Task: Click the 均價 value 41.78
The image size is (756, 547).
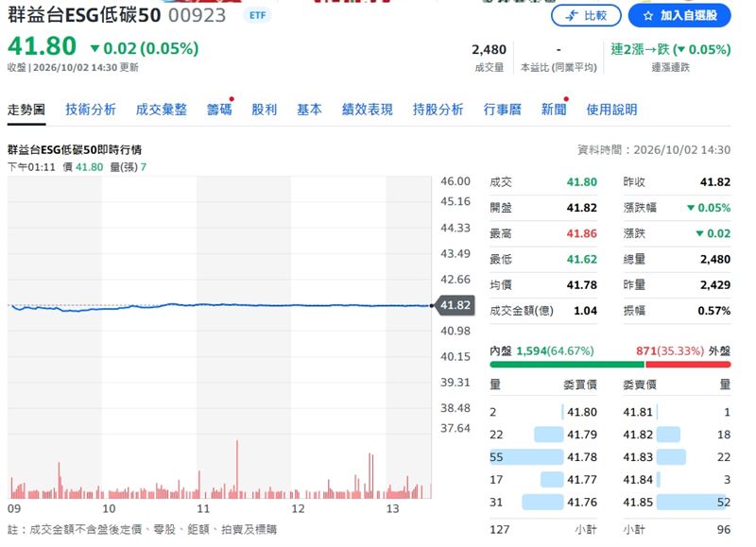Action: [582, 284]
